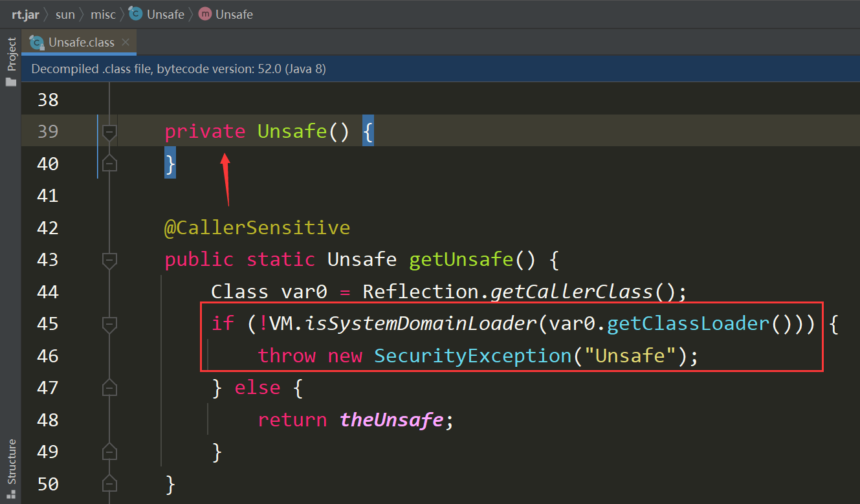Viewport: 860px width, 504px height.
Task: Click line number 46 in the gutter
Action: coord(49,356)
